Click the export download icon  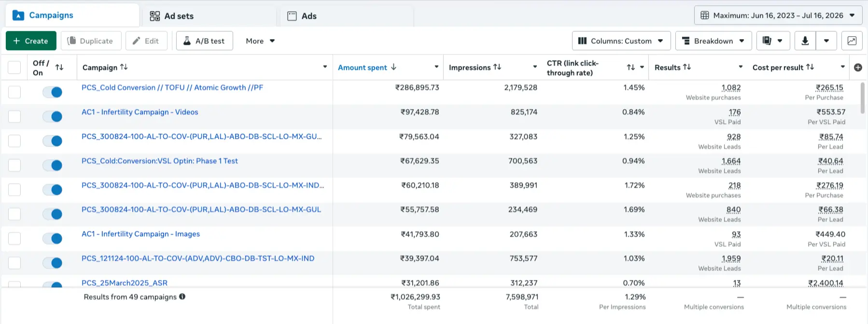pos(805,41)
